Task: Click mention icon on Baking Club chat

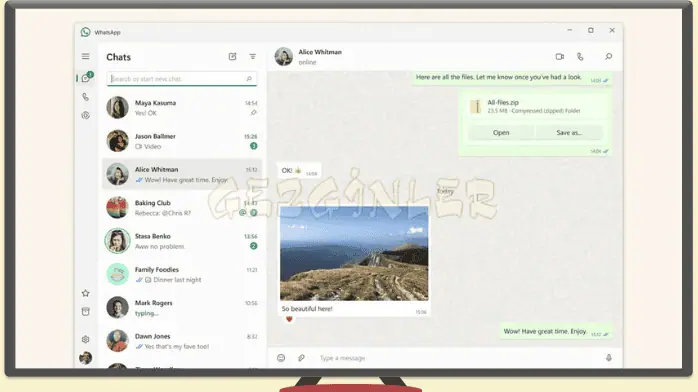Action: coord(243,213)
